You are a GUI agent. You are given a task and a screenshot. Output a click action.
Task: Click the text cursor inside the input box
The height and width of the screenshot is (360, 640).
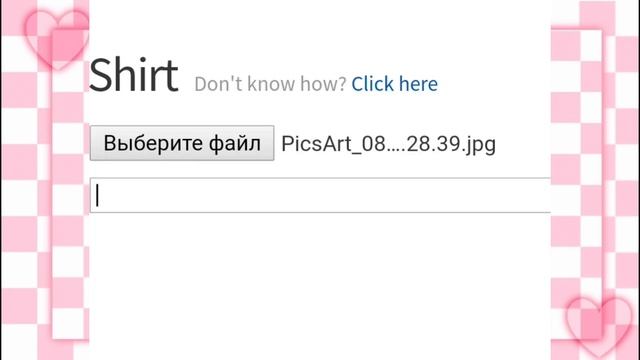(97, 195)
